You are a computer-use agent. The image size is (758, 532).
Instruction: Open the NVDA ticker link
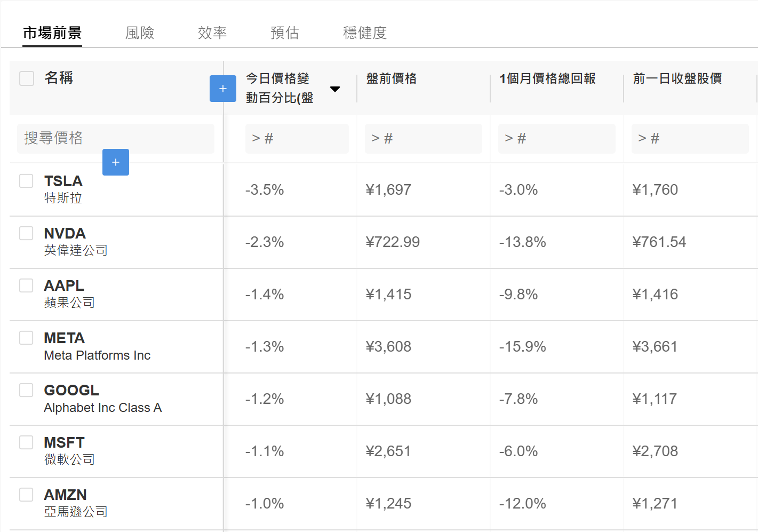65,233
